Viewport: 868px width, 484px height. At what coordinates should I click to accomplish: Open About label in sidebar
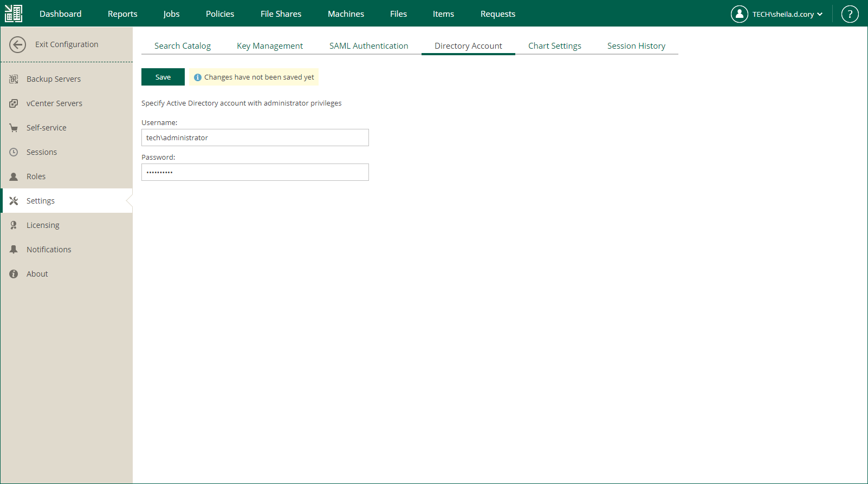coord(37,274)
